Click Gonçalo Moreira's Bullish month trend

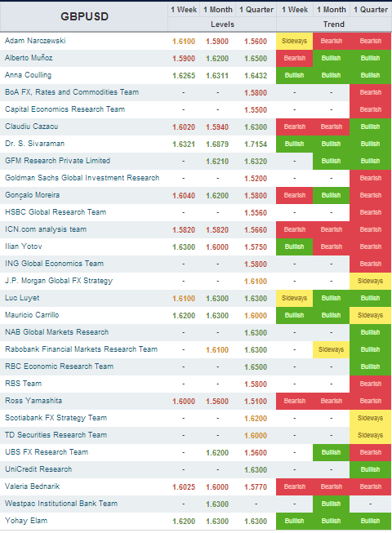point(331,195)
